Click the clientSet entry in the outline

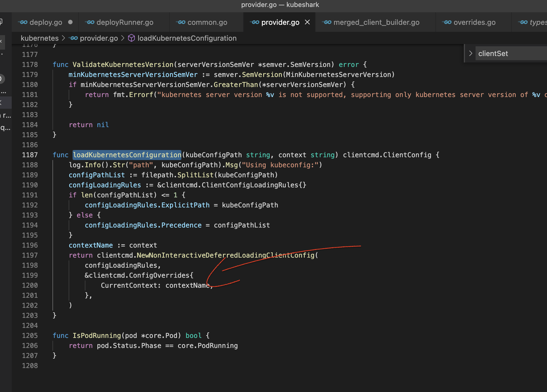(493, 53)
